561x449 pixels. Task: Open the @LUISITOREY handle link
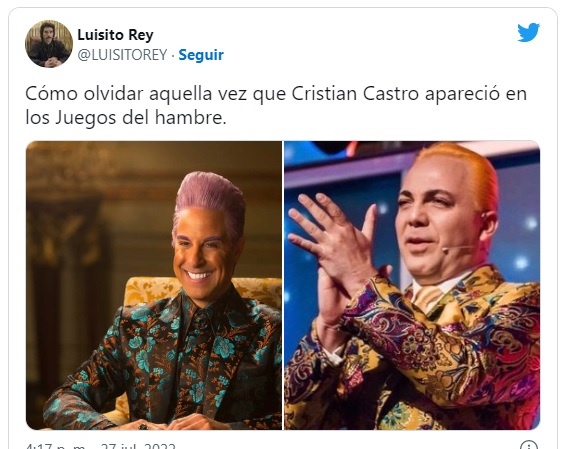tap(122, 55)
